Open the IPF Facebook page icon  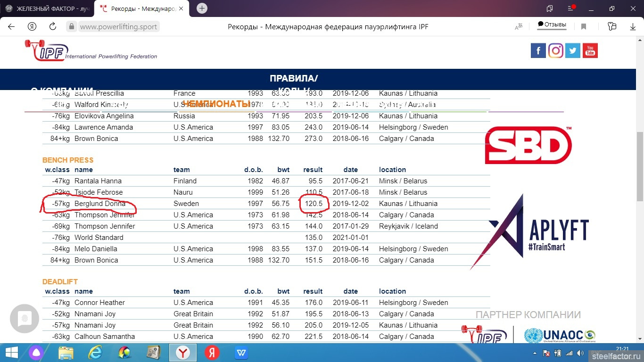pos(538,50)
